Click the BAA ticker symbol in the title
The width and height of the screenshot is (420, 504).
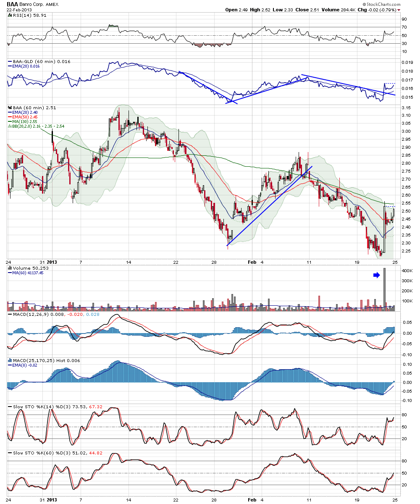pyautogui.click(x=12, y=4)
